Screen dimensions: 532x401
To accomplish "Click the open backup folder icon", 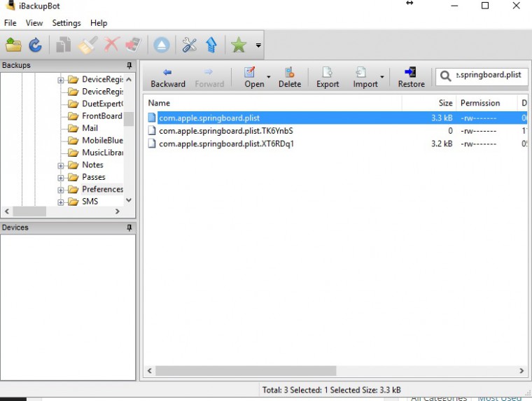I will (13, 45).
